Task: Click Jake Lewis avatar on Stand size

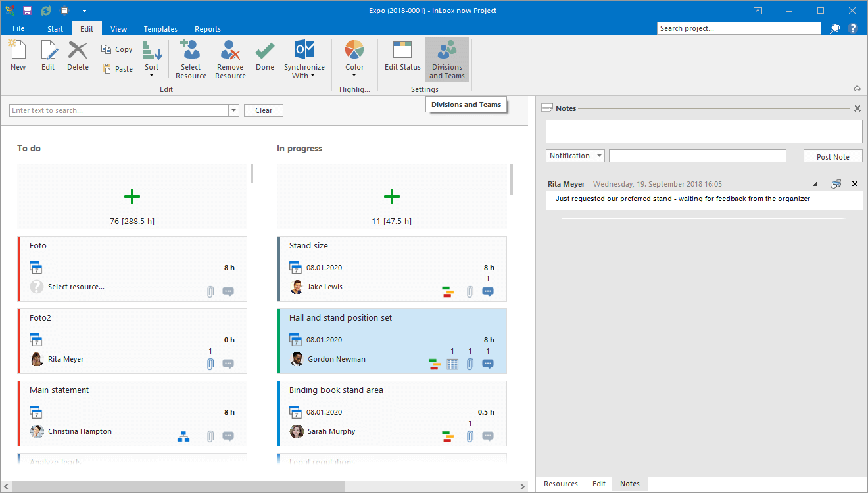Action: point(297,287)
